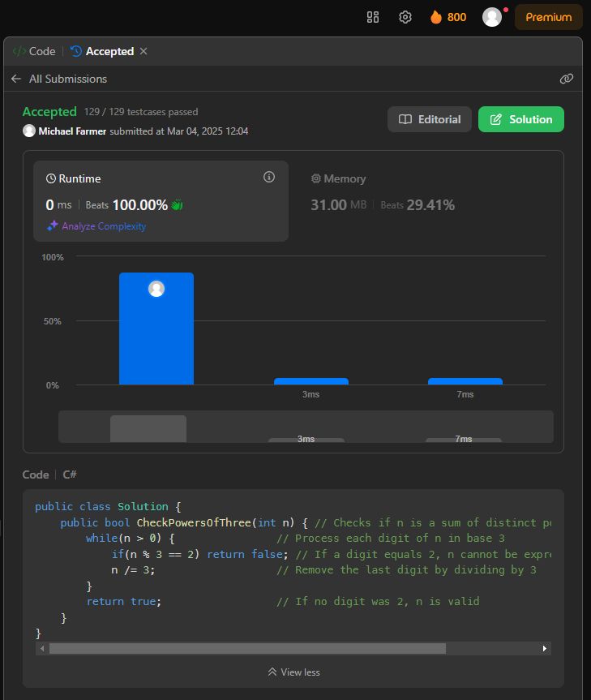Go back using All Submissions arrow
Screen dimensions: 591x700
coord(16,79)
